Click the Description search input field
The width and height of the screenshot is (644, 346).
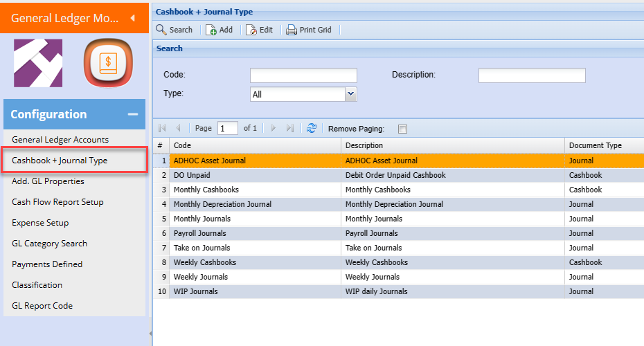[x=532, y=75]
